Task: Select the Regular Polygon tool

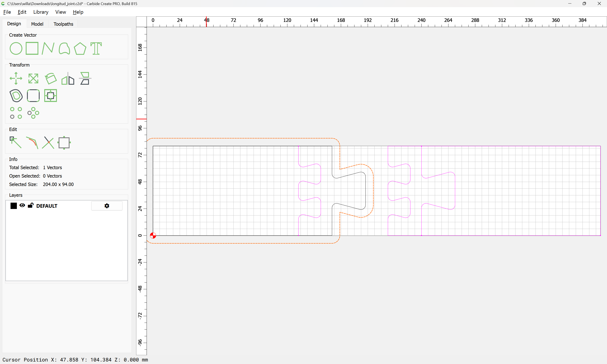Action: [80, 49]
